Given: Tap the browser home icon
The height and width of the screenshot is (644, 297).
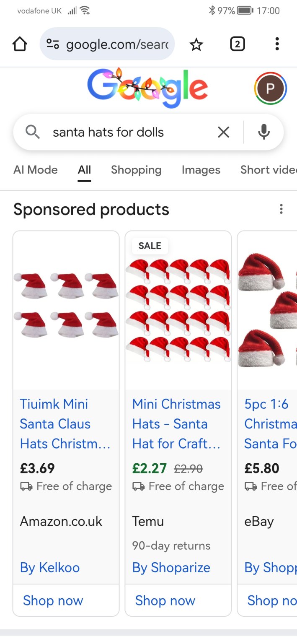Looking at the screenshot, I should pyautogui.click(x=20, y=44).
